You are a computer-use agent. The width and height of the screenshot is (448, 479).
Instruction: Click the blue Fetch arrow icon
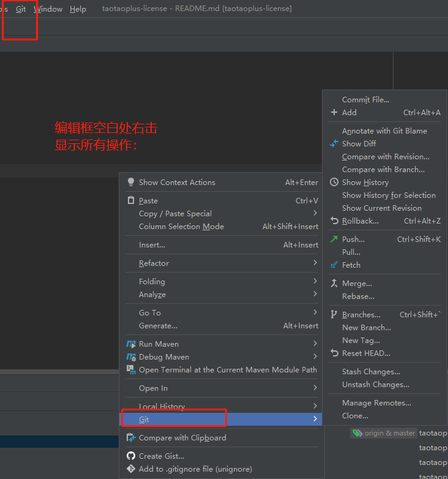pos(334,265)
